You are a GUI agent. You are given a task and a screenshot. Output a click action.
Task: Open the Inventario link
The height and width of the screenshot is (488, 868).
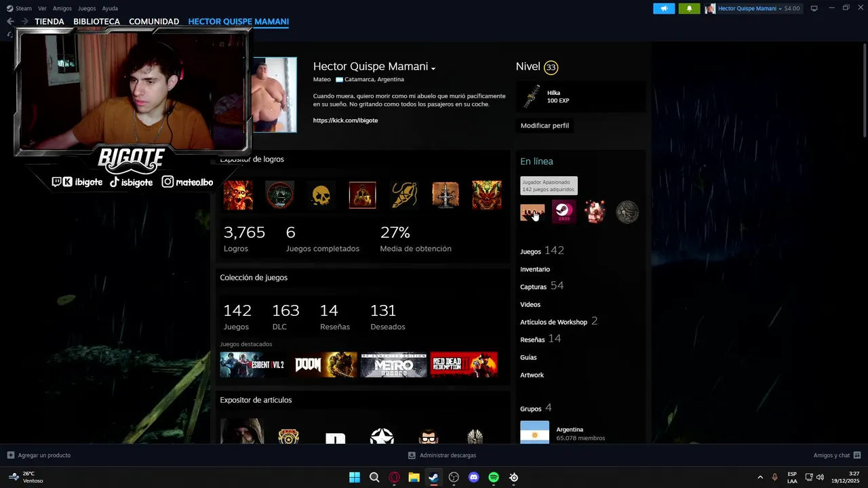coord(535,269)
